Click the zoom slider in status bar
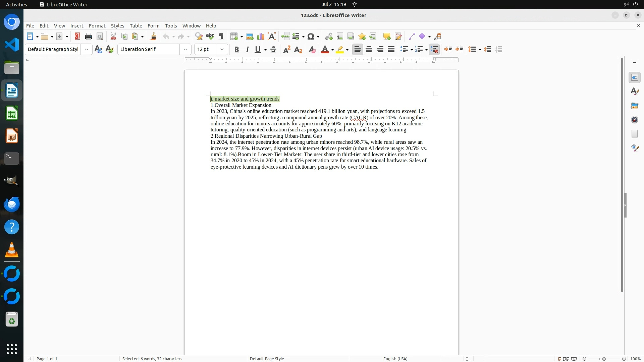Viewport: 644px width, 362px height. coord(604,359)
